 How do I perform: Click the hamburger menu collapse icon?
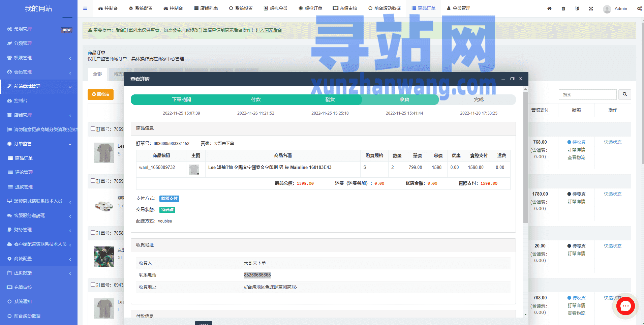coord(85,8)
